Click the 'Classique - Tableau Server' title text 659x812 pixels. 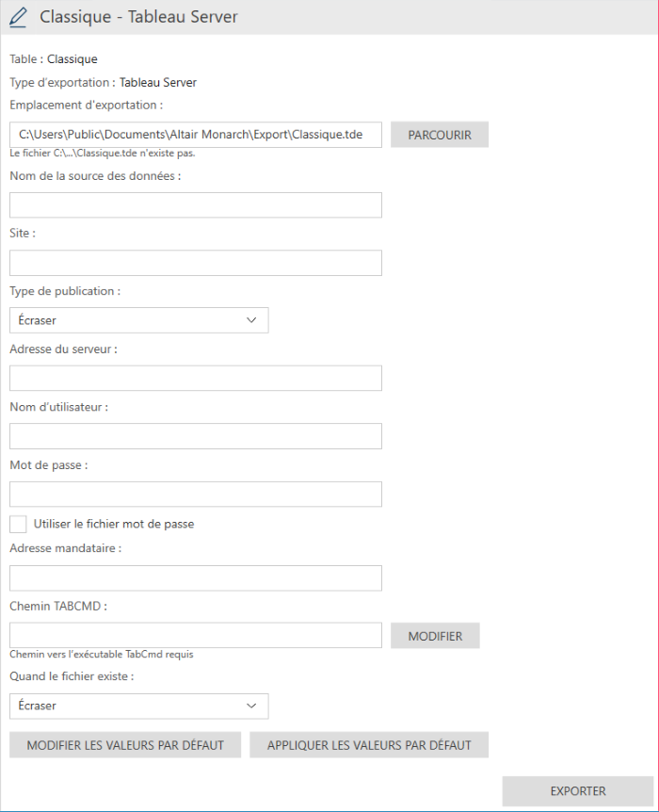(x=138, y=17)
